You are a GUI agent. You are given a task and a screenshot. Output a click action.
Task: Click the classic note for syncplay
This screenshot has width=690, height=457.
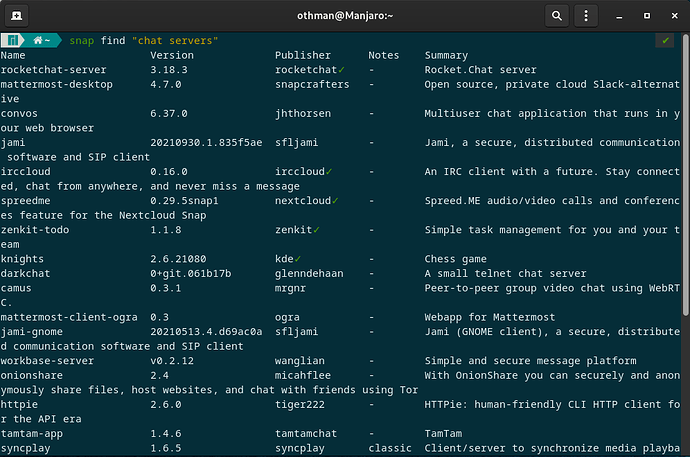click(390, 448)
